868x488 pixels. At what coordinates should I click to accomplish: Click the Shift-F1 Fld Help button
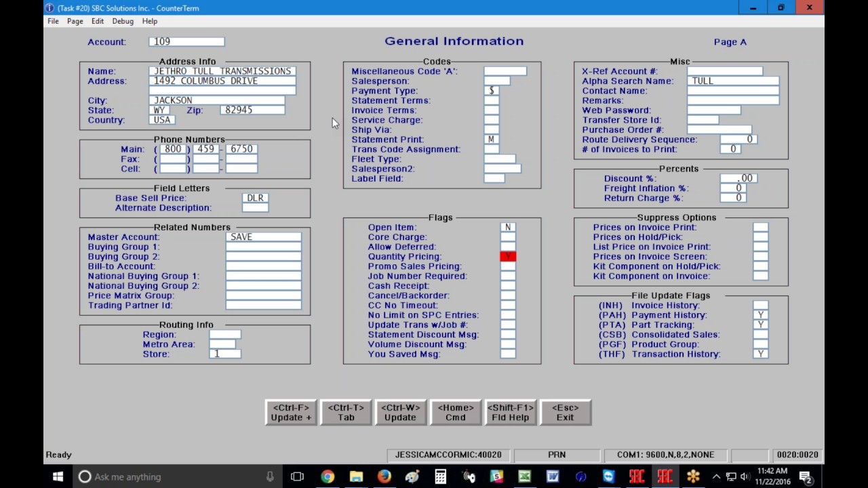[510, 412]
